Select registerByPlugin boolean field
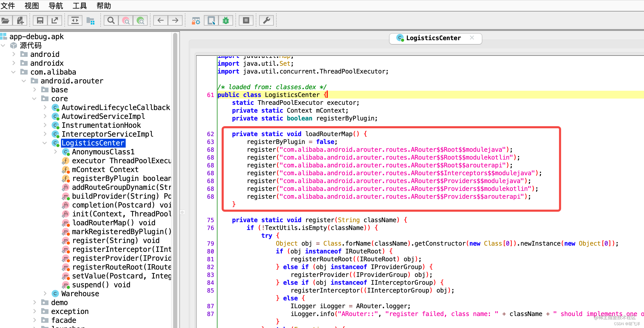The image size is (644, 328). coord(121,178)
